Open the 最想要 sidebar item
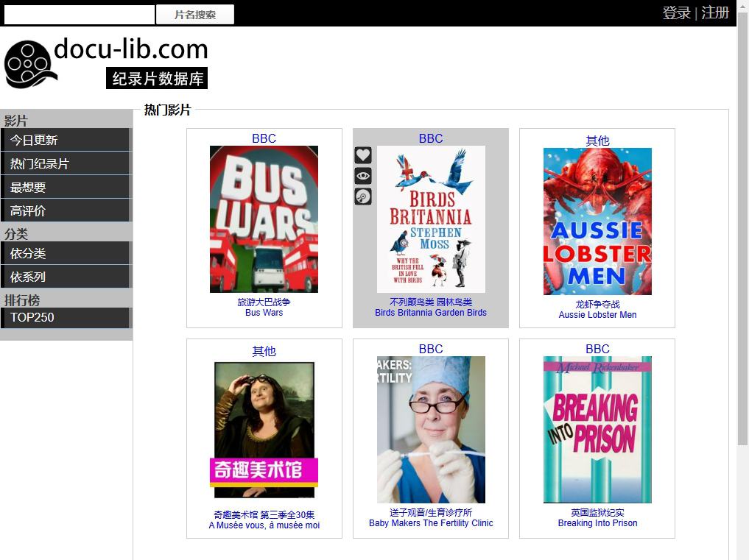Screen dimensions: 749x560 66,187
